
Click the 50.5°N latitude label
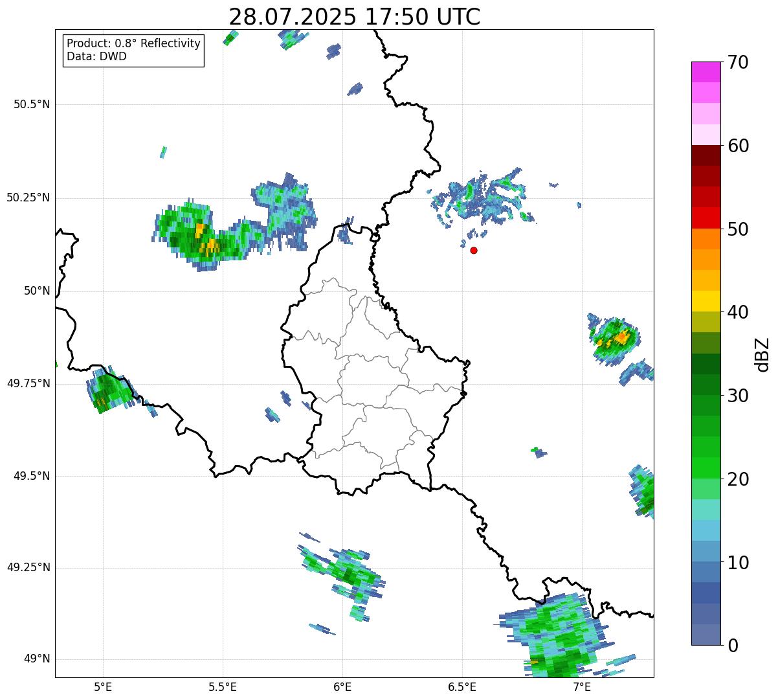[32, 104]
